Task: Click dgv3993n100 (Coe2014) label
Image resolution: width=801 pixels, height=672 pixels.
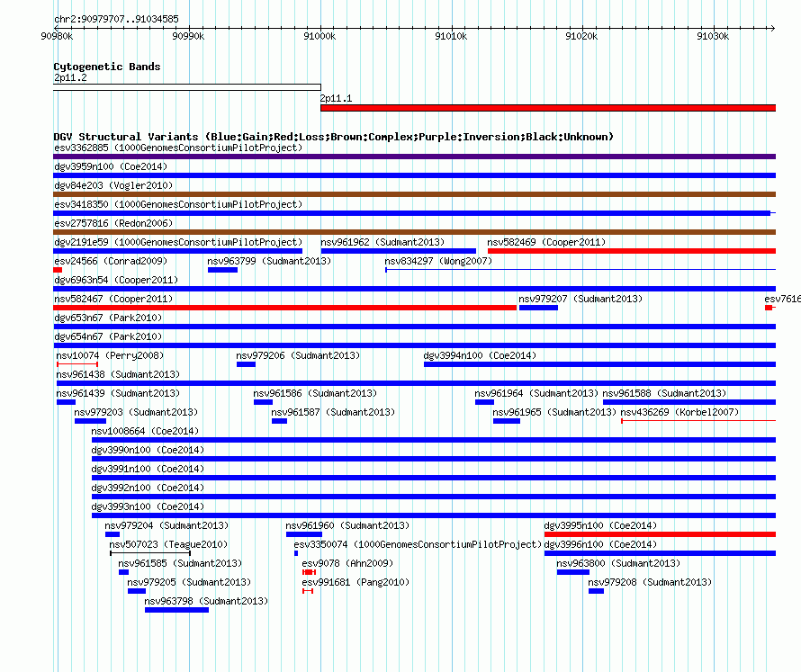Action: [x=148, y=506]
